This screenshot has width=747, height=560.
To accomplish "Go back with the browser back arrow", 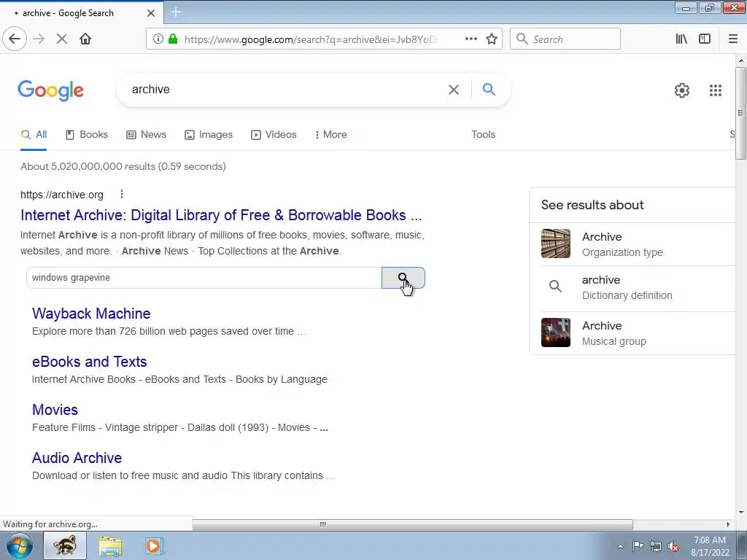I will (15, 39).
